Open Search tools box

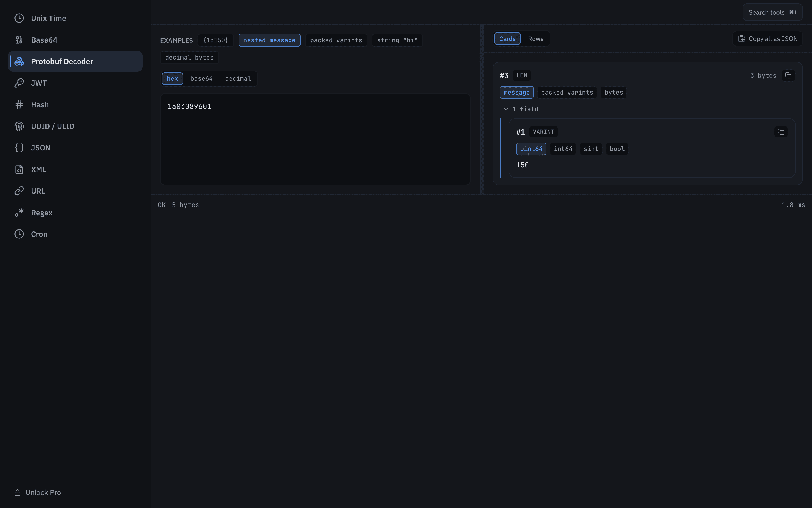pos(773,12)
